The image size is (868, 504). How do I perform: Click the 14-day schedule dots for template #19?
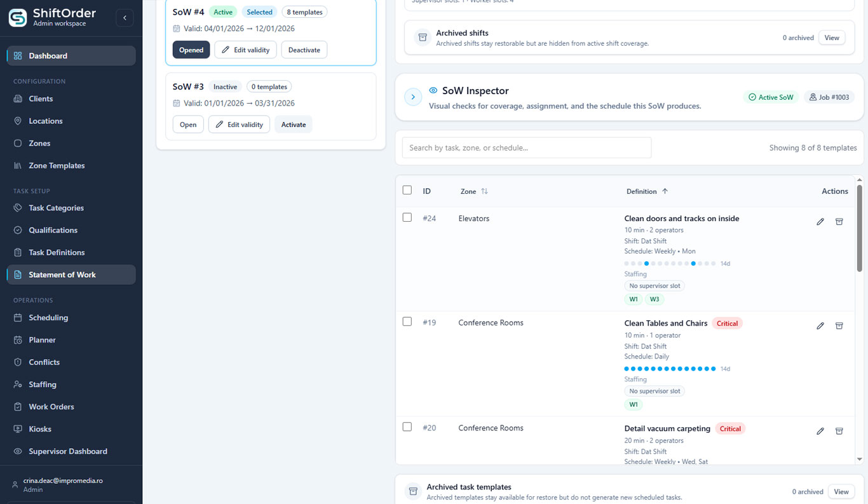670,369
